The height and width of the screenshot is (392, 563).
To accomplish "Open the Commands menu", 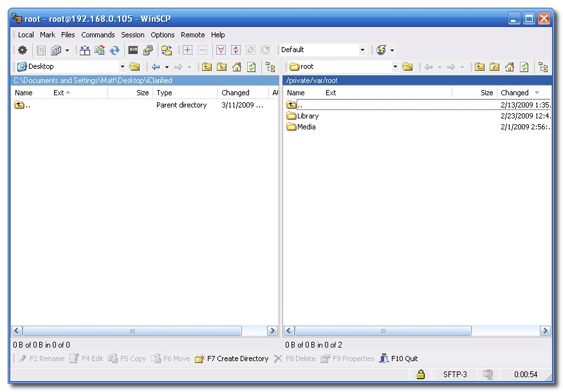I will click(x=98, y=35).
